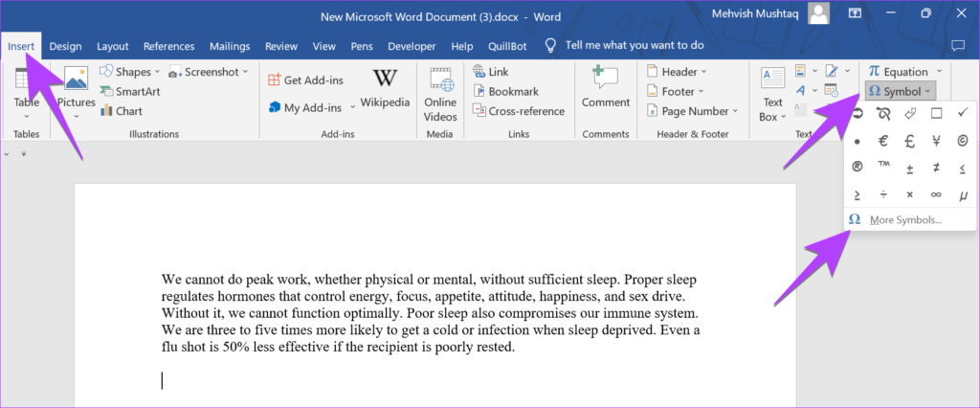Open the Pictures dropdown
The height and width of the screenshot is (408, 980).
pyautogui.click(x=77, y=116)
